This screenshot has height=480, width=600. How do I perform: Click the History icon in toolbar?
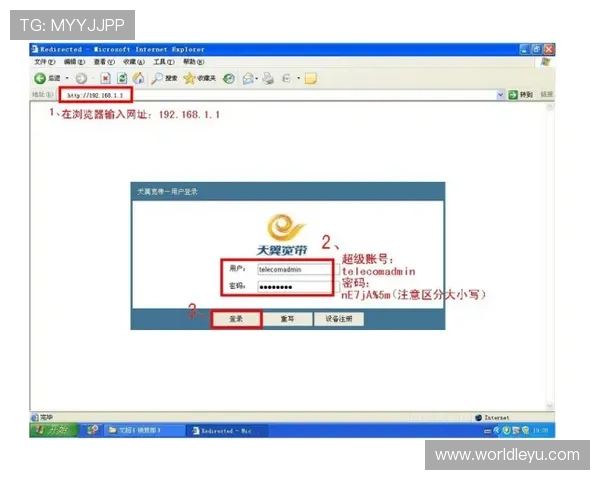point(229,78)
